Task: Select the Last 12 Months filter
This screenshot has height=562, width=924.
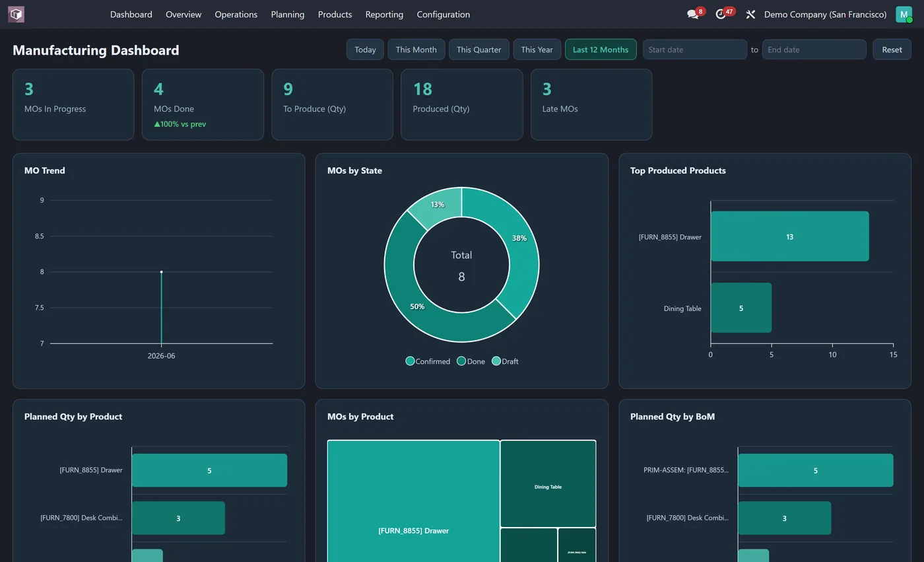Action: tap(601, 50)
